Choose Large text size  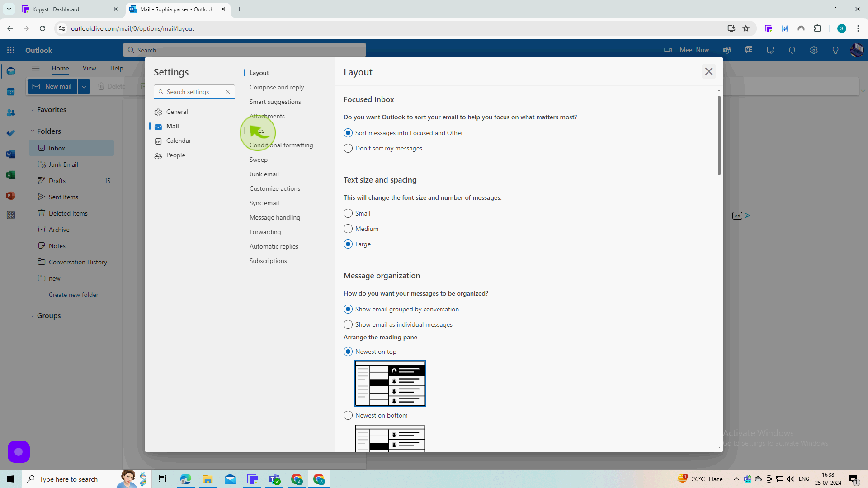[348, 244]
